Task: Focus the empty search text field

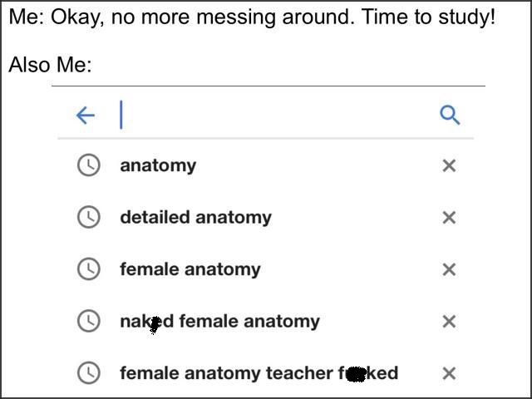Action: [x=274, y=115]
